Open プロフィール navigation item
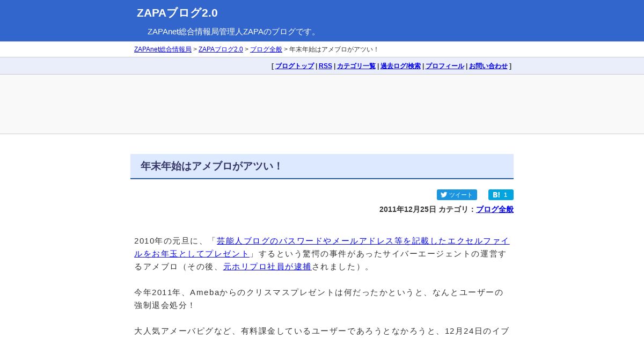This screenshot has height=338, width=644. pyautogui.click(x=445, y=66)
